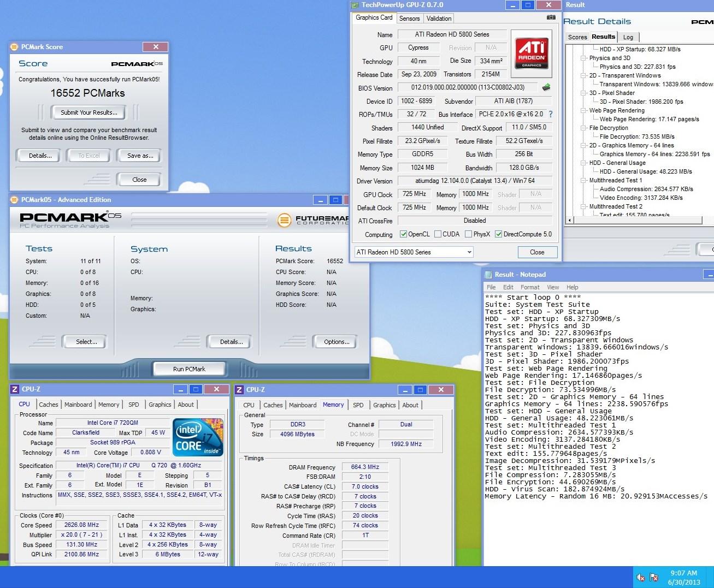Toggle the PhysX checkbox
714x588 pixels.
[468, 234]
